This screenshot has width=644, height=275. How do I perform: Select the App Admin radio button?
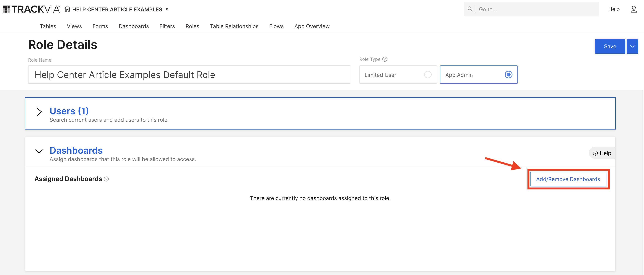(508, 75)
